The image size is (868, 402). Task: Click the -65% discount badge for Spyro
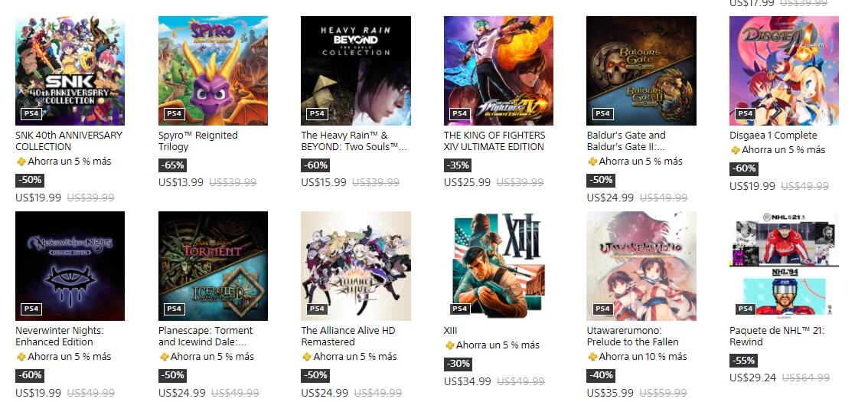click(172, 165)
